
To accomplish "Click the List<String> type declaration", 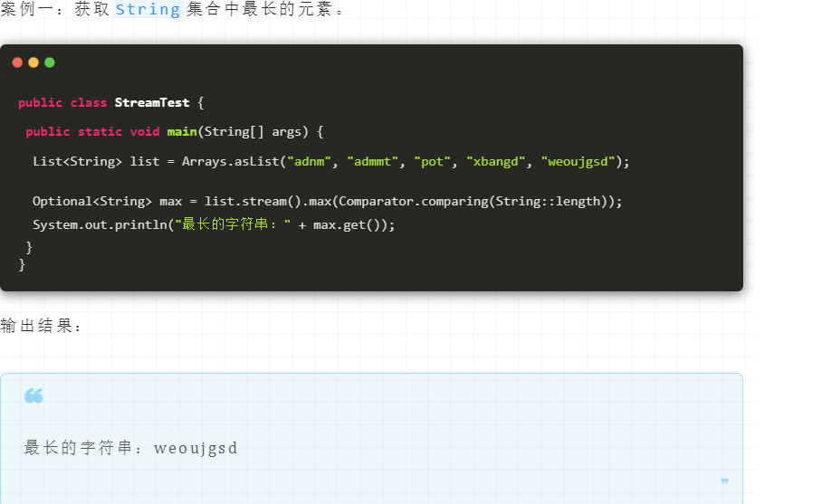I will (x=77, y=161).
